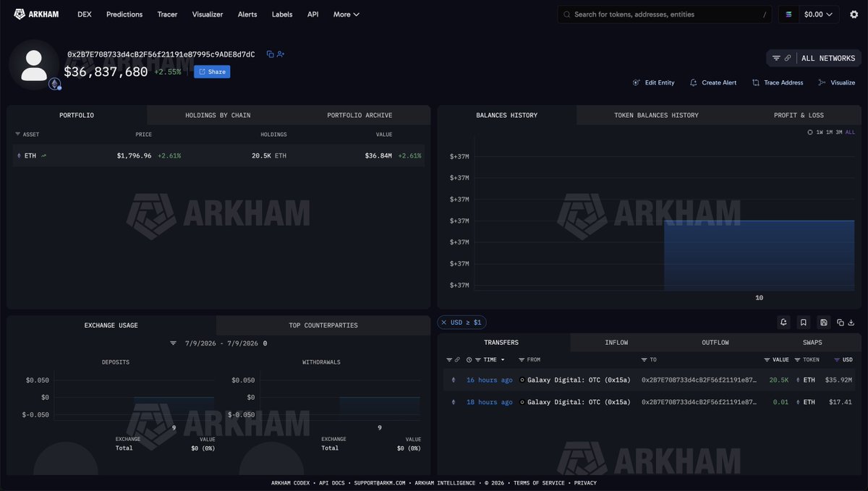Open Tracer in the top navigation
This screenshot has width=868, height=491.
click(167, 14)
